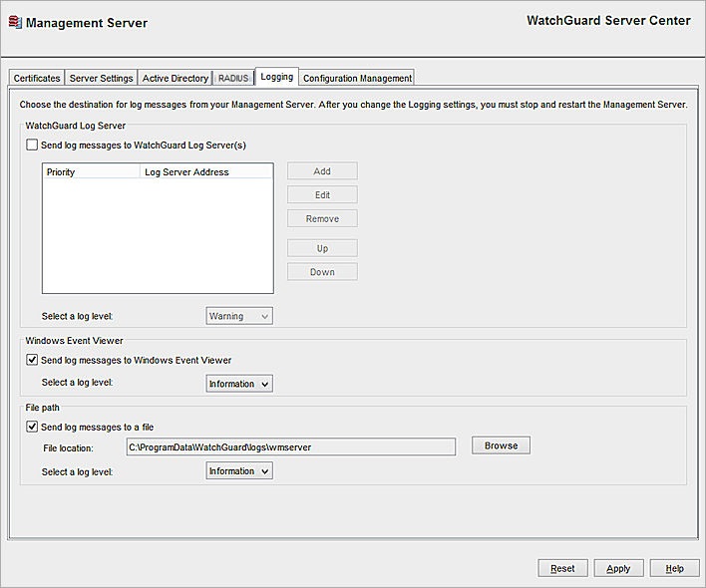Viewport: 706px width, 588px height.
Task: Click the Browse button for file location
Action: point(501,445)
